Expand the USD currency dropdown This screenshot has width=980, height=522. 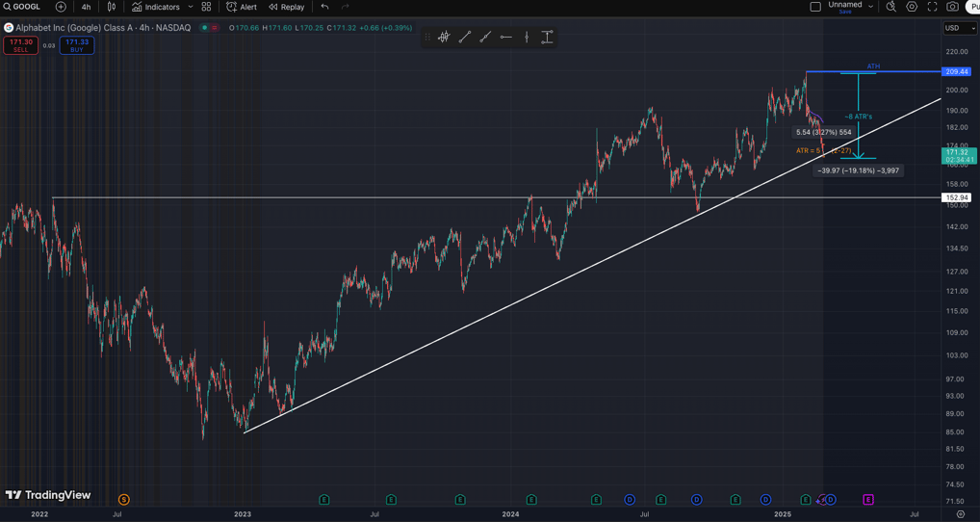coord(960,28)
